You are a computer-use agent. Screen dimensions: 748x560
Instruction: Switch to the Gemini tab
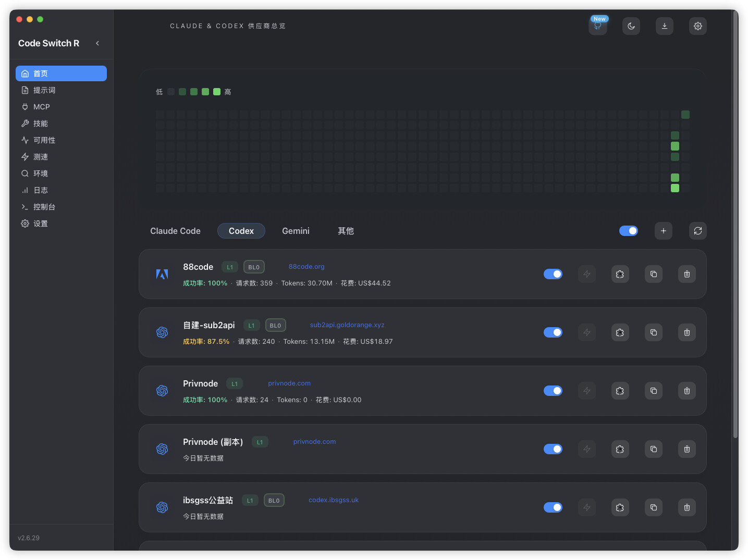pyautogui.click(x=296, y=231)
